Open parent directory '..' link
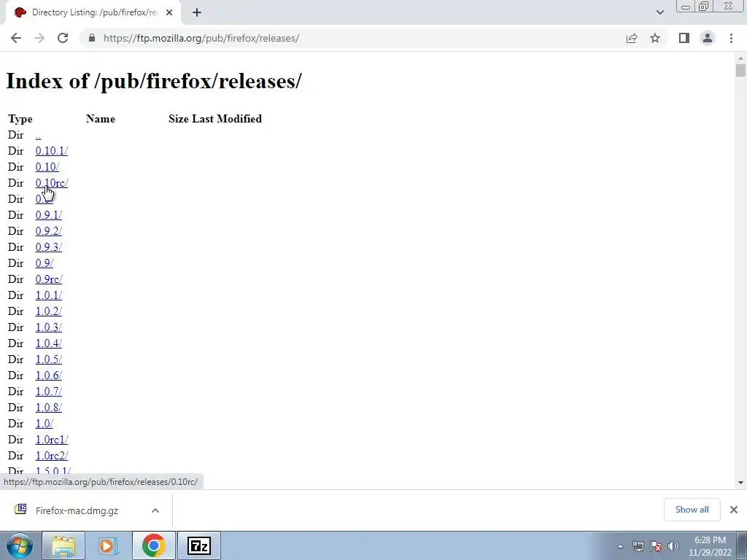This screenshot has width=747, height=560. 38,135
